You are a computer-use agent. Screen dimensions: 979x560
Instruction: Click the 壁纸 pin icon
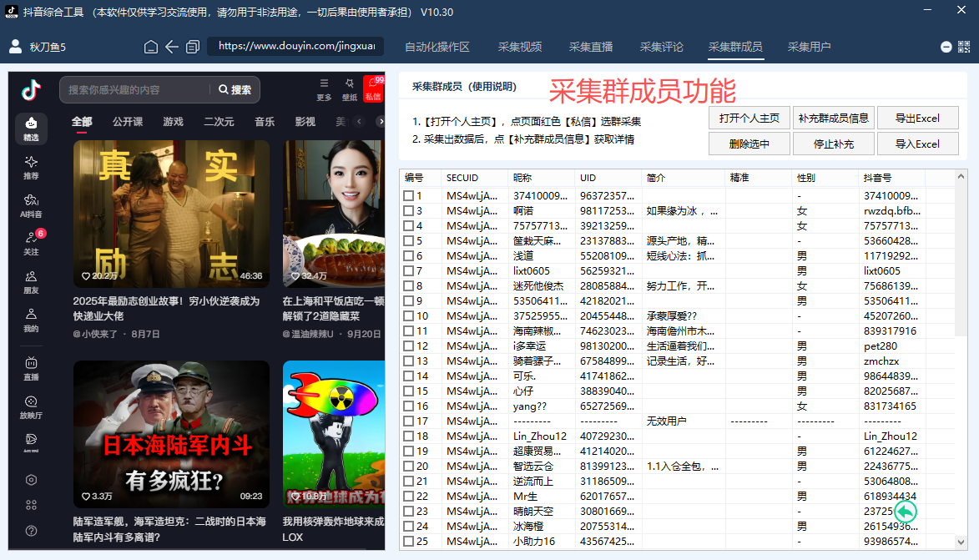click(x=350, y=89)
